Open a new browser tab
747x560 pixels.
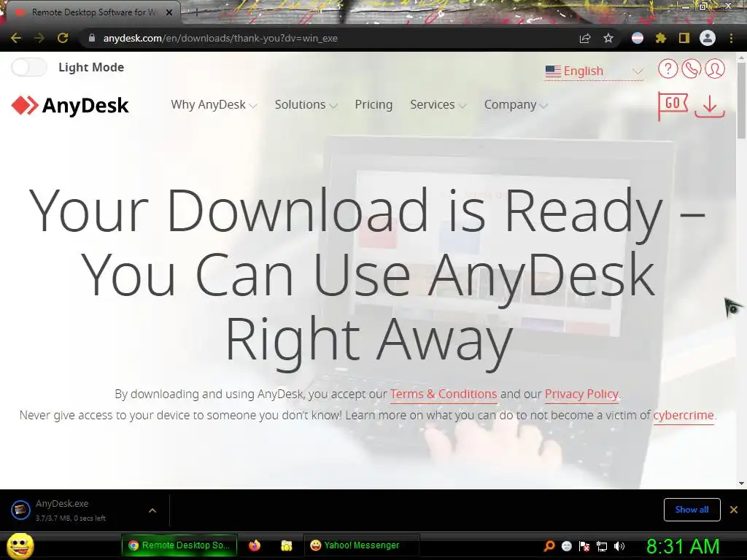click(196, 12)
